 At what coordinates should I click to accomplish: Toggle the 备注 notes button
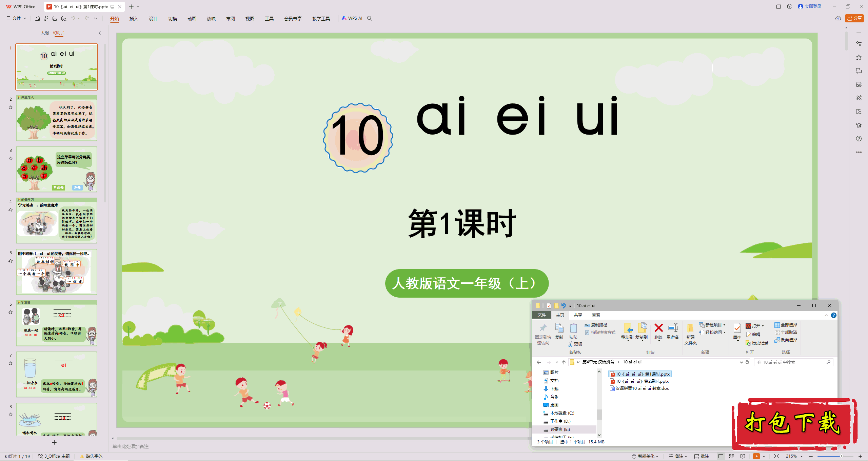(678, 456)
